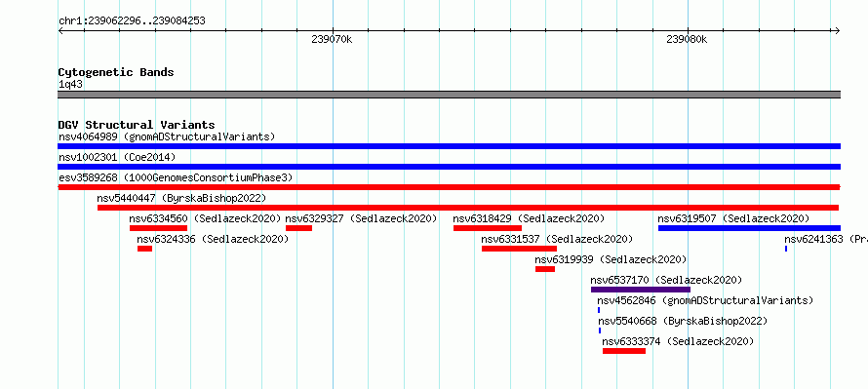Click the tiny nsv5540668 blue marker

click(600, 331)
